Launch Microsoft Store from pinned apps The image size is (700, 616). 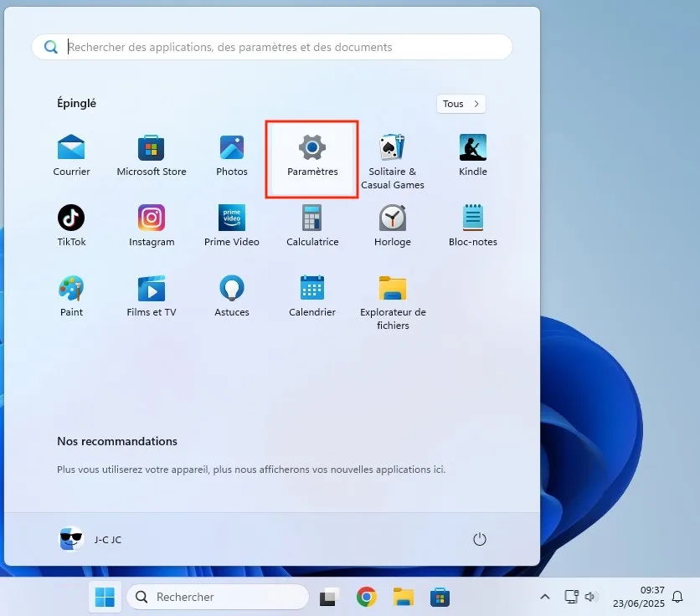[152, 156]
